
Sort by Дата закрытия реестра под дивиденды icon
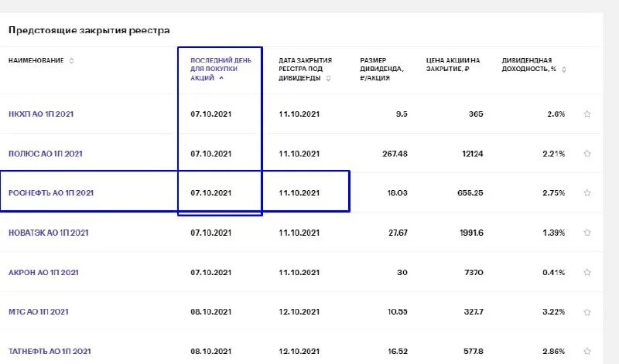pyautogui.click(x=329, y=77)
